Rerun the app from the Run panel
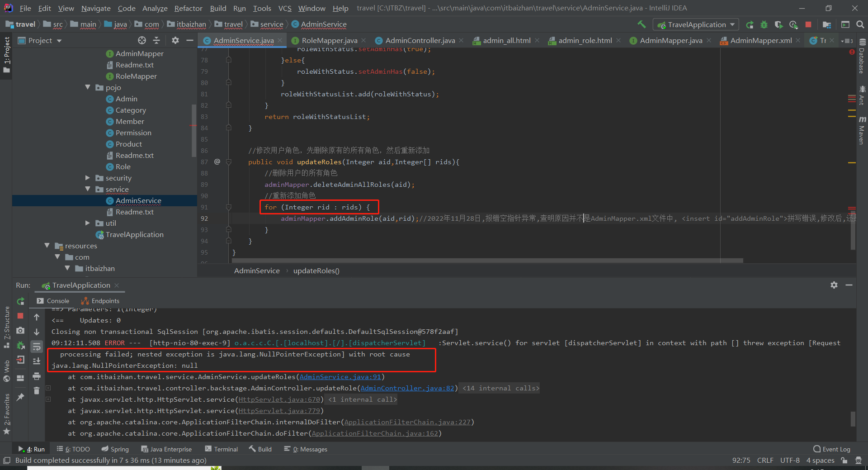 pyautogui.click(x=20, y=301)
